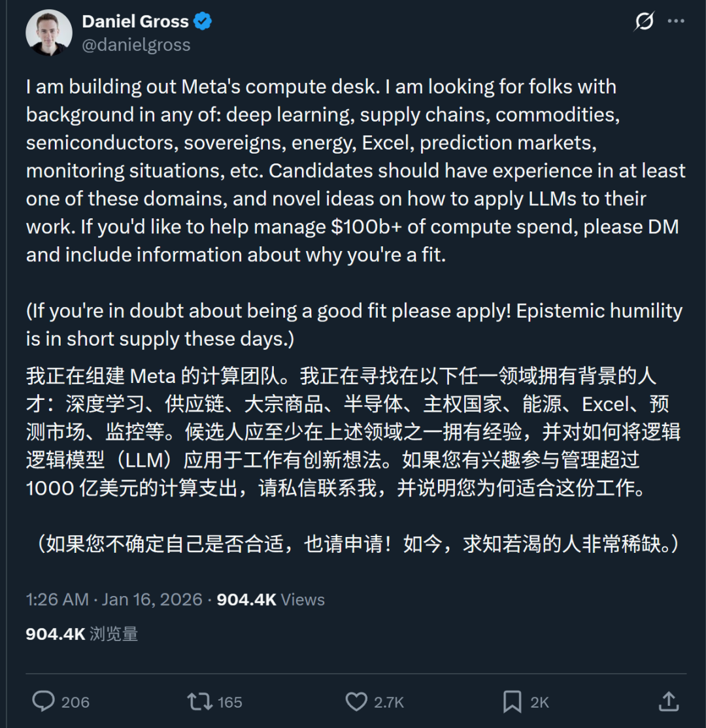Viewport: 706px width, 728px height.
Task: Share the post via the upload-arrow icon
Action: [668, 702]
